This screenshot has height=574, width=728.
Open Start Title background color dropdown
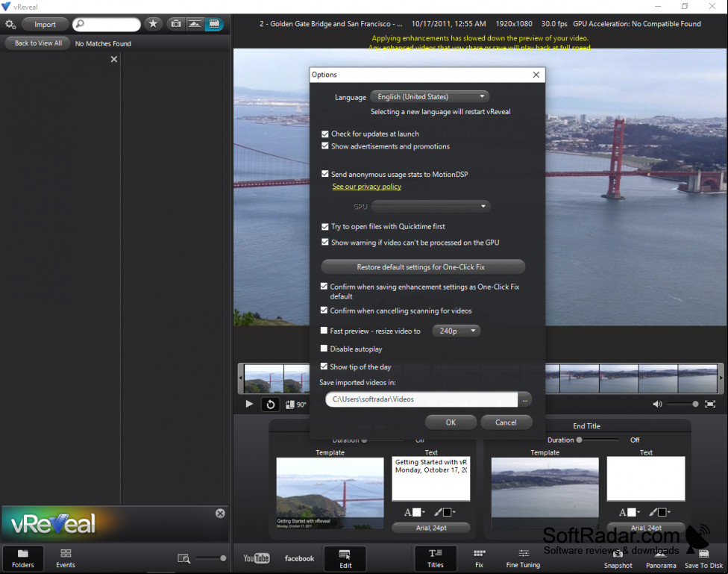coord(445,512)
